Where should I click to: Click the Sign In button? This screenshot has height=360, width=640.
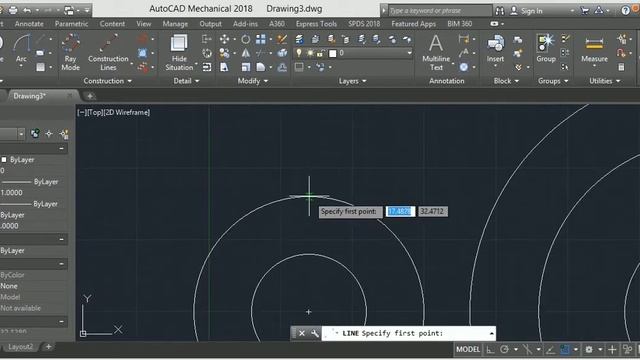pyautogui.click(x=526, y=11)
